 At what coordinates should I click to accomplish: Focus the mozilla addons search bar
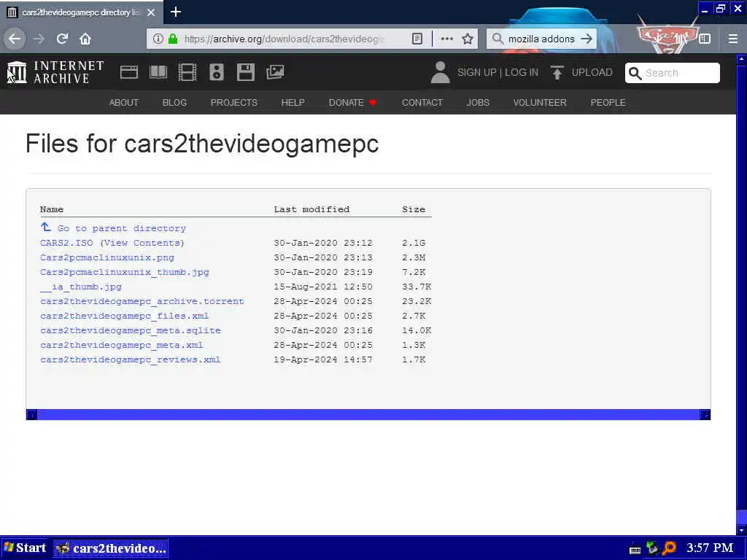pyautogui.click(x=541, y=39)
